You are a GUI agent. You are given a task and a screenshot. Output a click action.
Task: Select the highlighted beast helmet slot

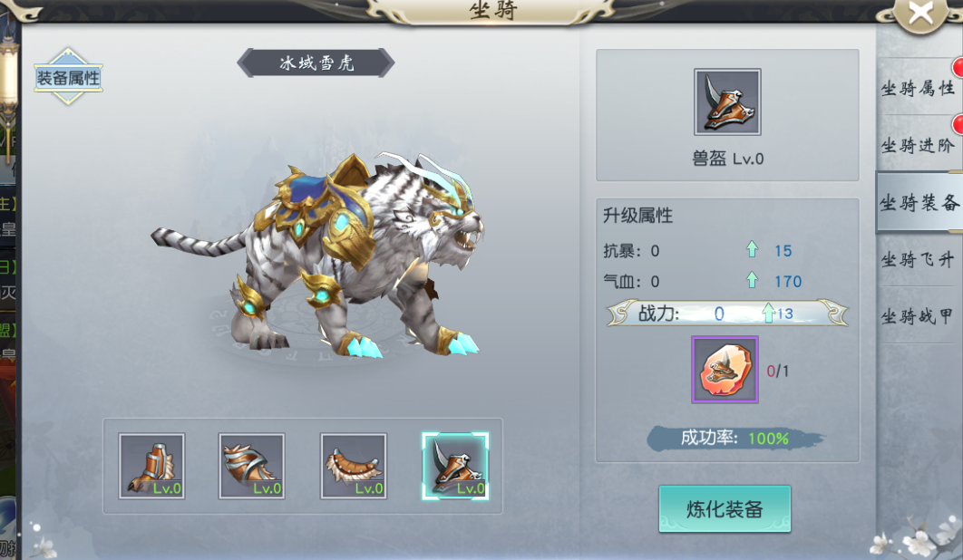(x=455, y=466)
